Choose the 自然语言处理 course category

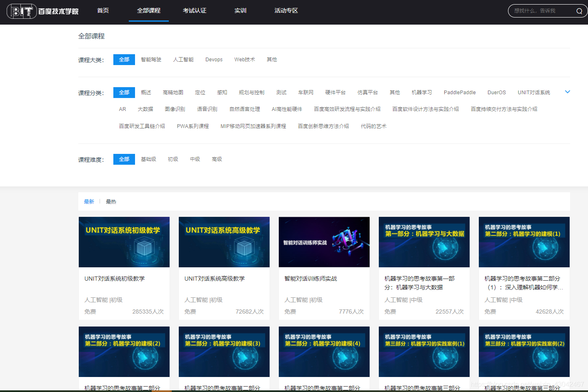245,109
